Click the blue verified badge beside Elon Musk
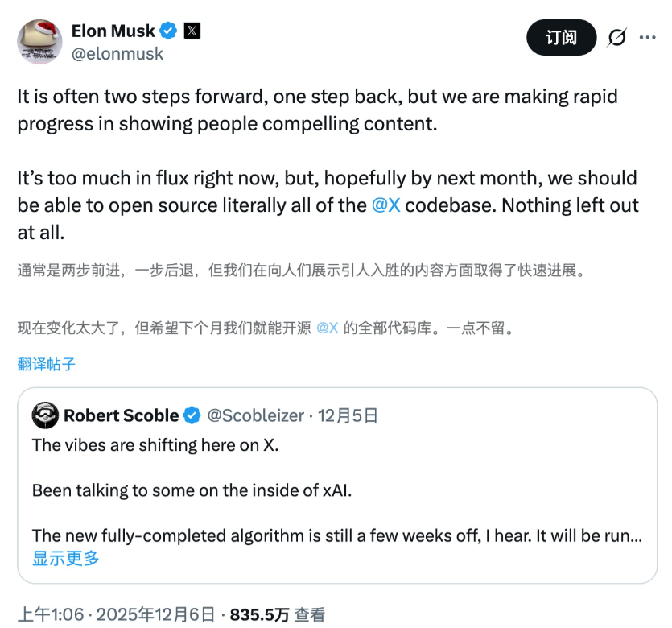Image resolution: width=672 pixels, height=628 pixels. pyautogui.click(x=168, y=31)
